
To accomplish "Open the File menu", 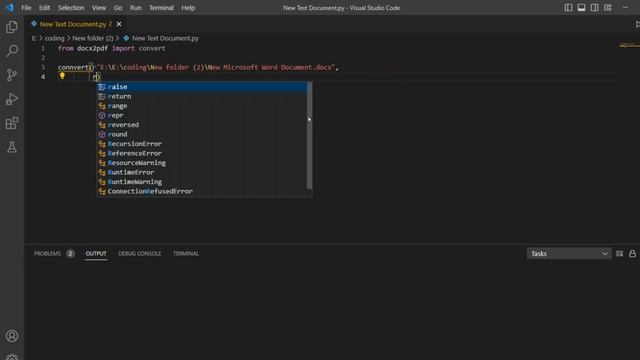I will (x=26, y=8).
